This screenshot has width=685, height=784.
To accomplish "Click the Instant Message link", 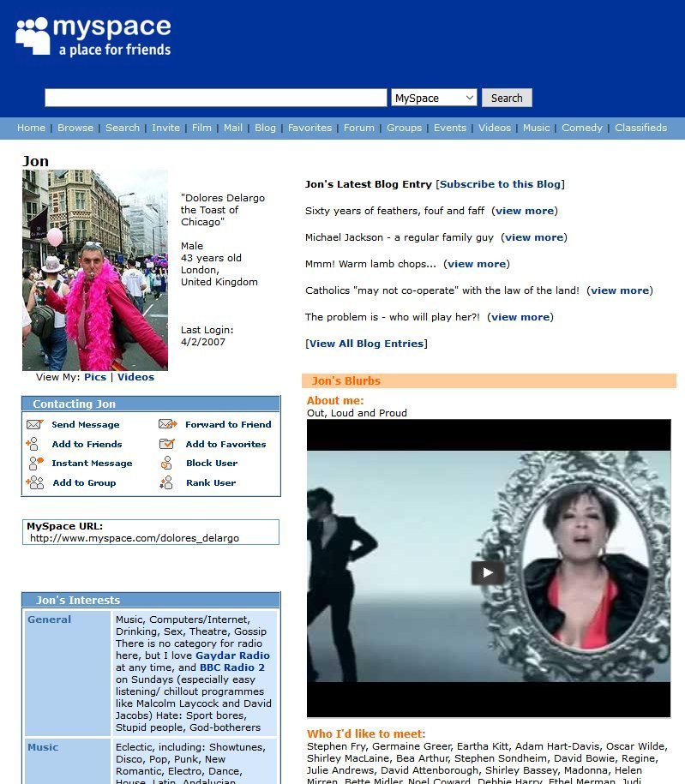I will 92,463.
